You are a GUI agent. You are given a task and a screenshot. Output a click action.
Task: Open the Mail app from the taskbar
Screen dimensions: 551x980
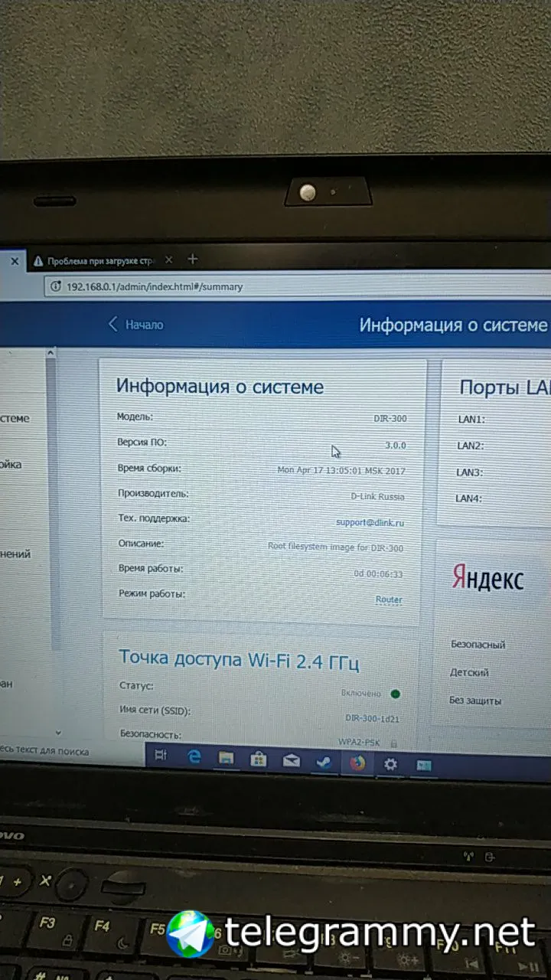(291, 760)
